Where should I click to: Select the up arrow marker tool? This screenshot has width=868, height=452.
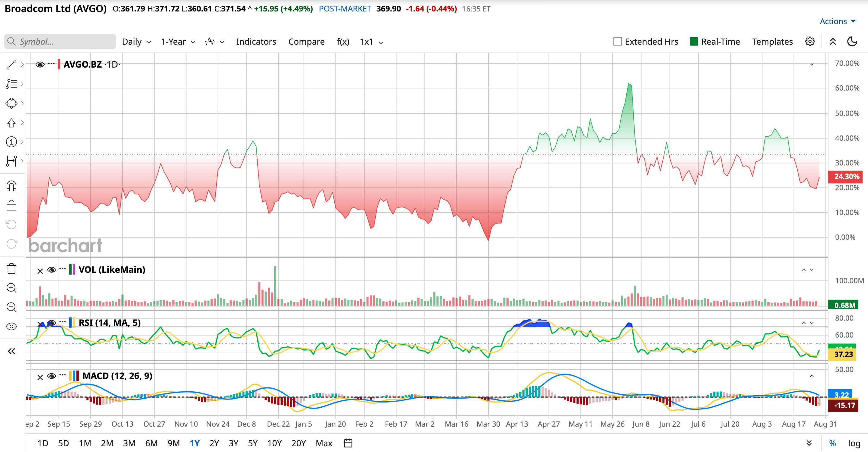(11, 123)
